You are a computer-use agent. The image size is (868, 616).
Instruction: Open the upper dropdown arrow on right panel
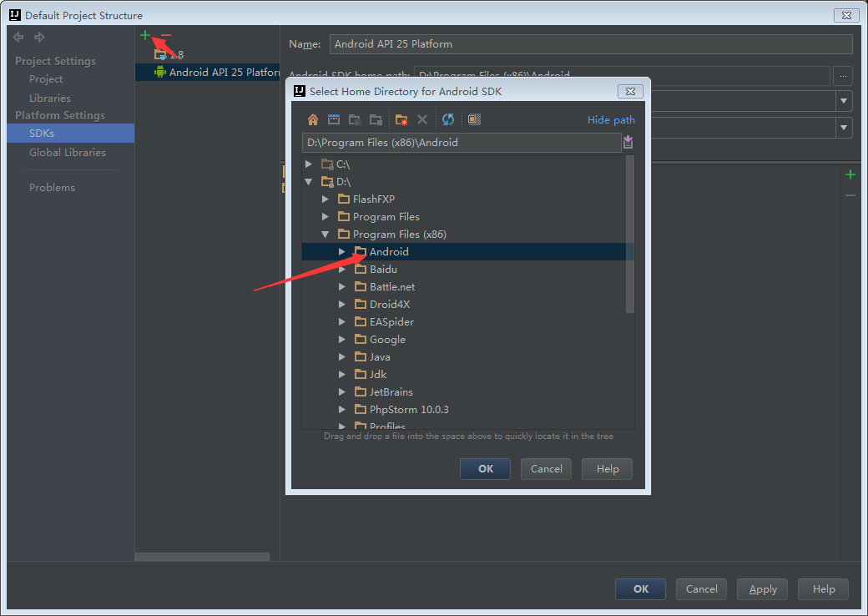pos(844,101)
